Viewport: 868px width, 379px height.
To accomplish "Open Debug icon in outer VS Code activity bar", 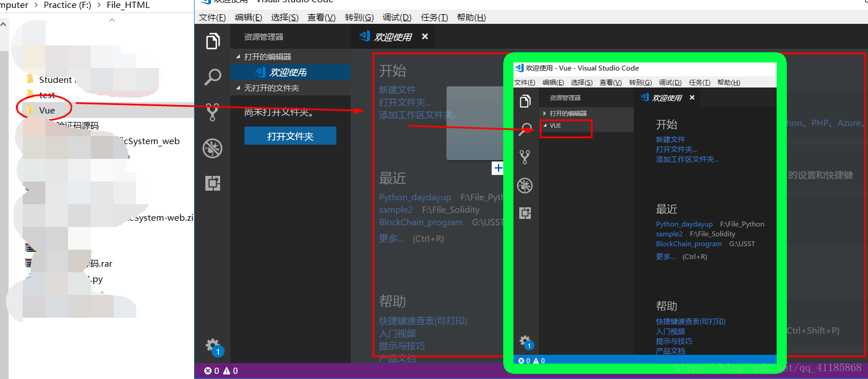I will click(213, 148).
